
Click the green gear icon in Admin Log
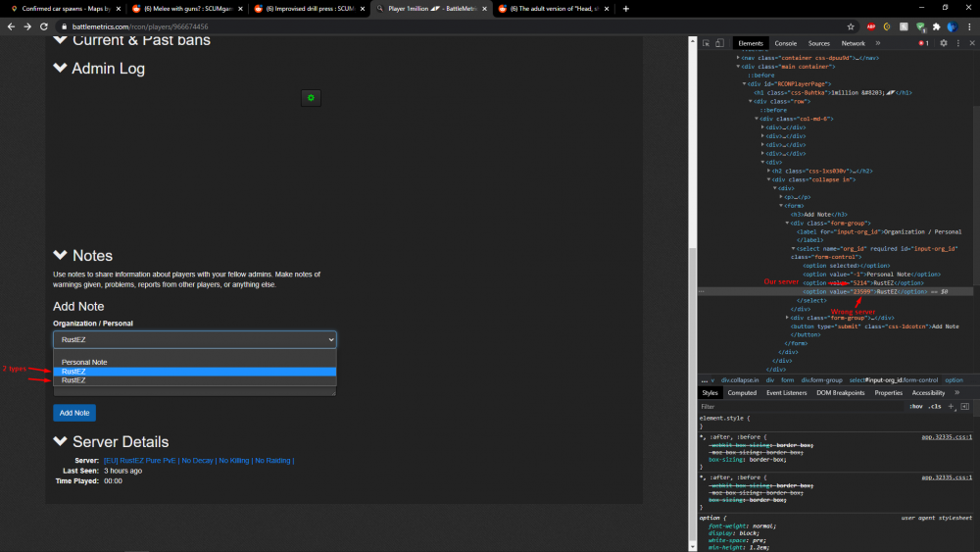coord(311,98)
